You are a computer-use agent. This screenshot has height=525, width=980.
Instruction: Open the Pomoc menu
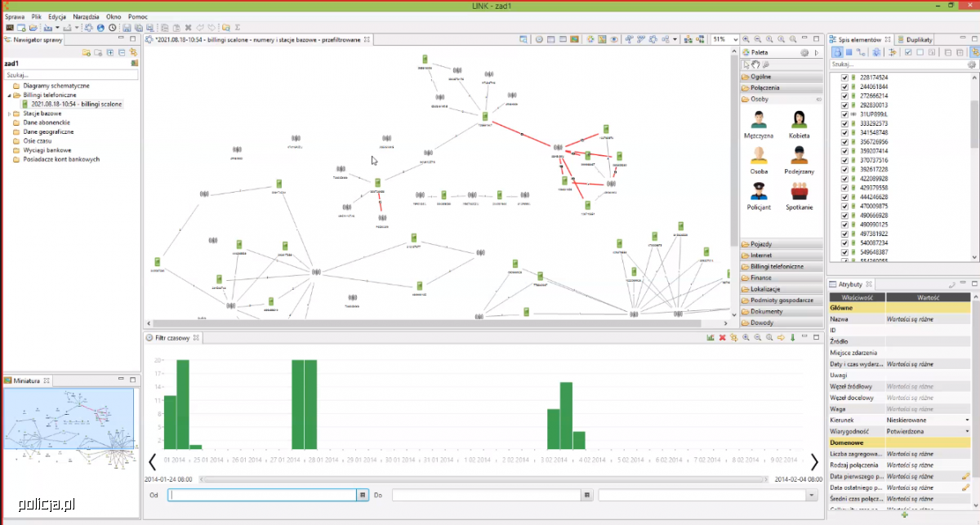138,16
